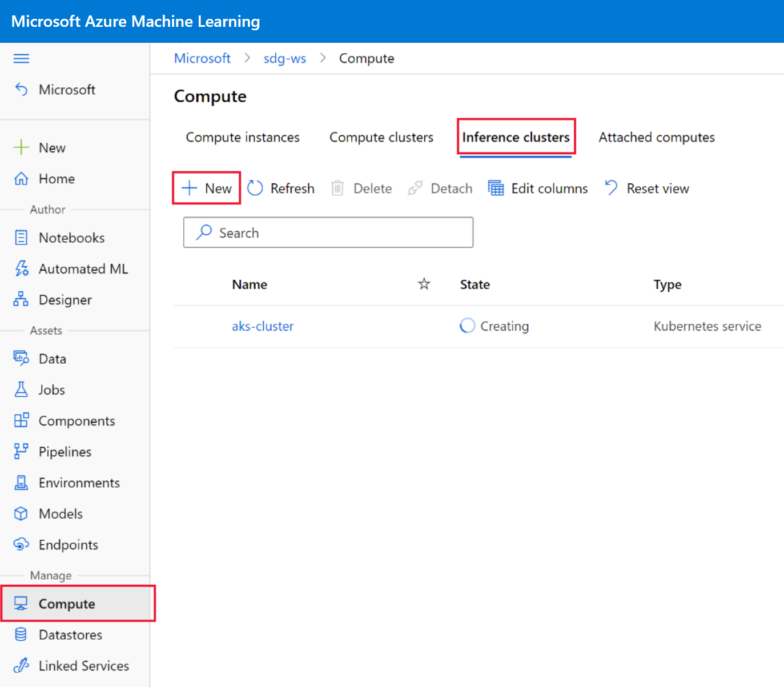Open the Designer icon in sidebar

(21, 299)
